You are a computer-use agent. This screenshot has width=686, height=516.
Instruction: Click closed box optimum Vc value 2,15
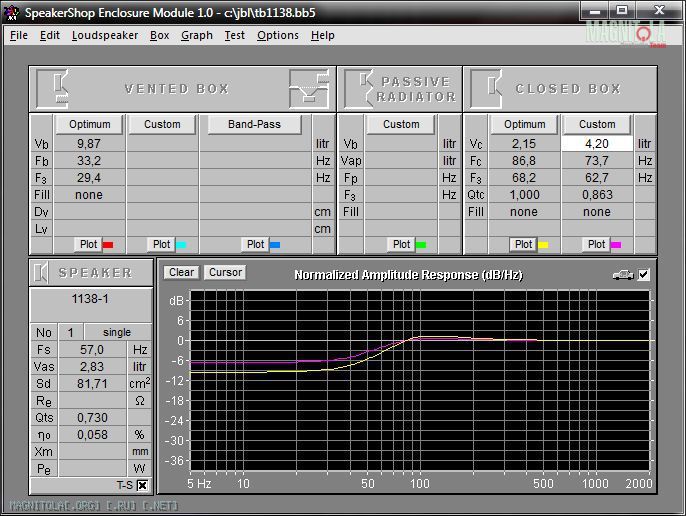click(524, 144)
